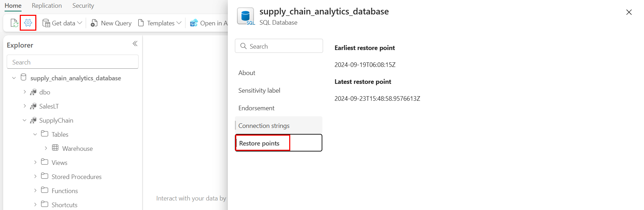644x210 pixels.
Task: Click the Explorer search box
Action: pos(73,62)
